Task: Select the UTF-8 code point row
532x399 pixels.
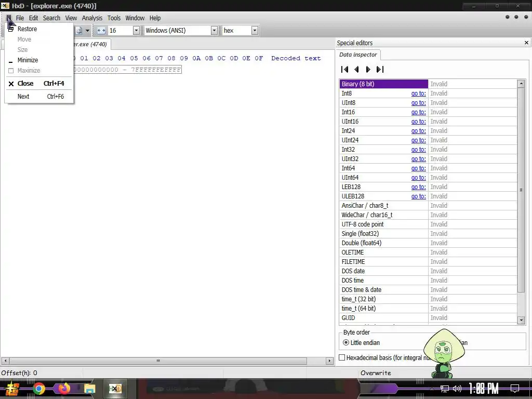Action: click(x=428, y=224)
